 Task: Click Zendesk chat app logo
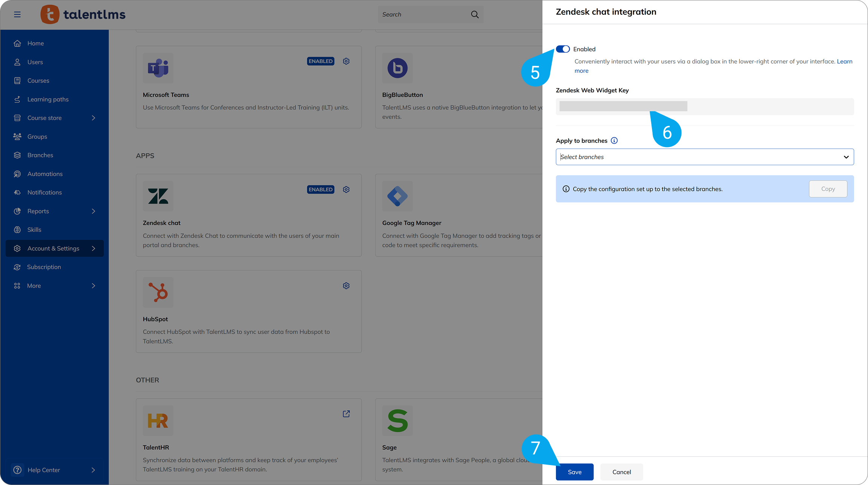click(158, 196)
